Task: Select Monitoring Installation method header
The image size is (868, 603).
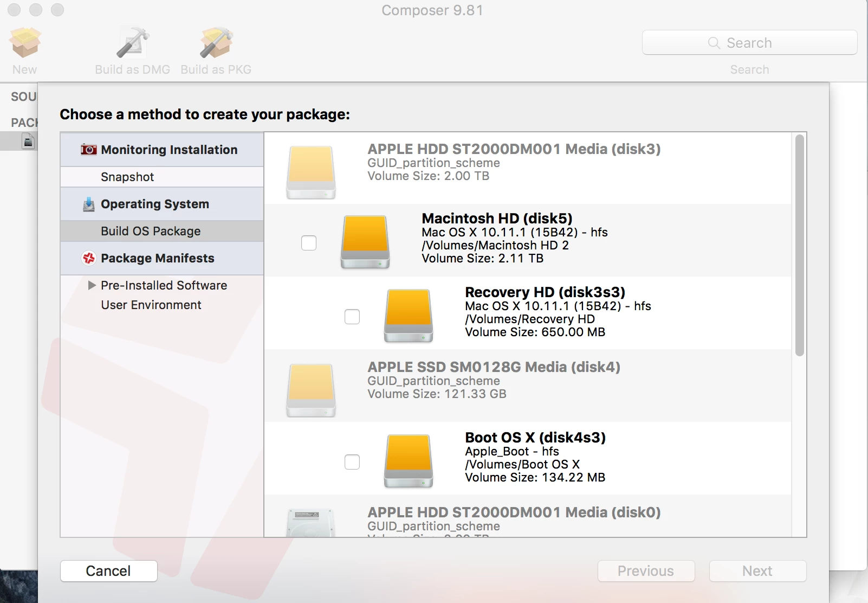Action: pyautogui.click(x=162, y=150)
